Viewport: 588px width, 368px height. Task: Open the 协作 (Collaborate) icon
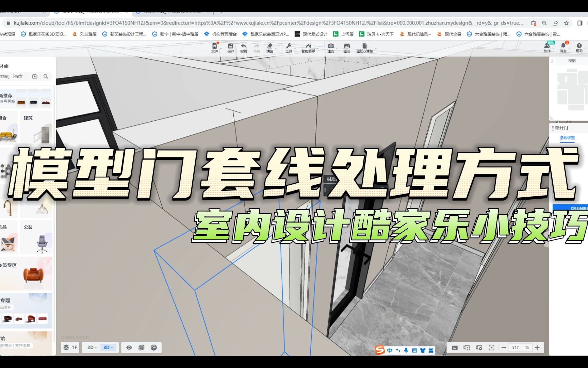click(547, 47)
